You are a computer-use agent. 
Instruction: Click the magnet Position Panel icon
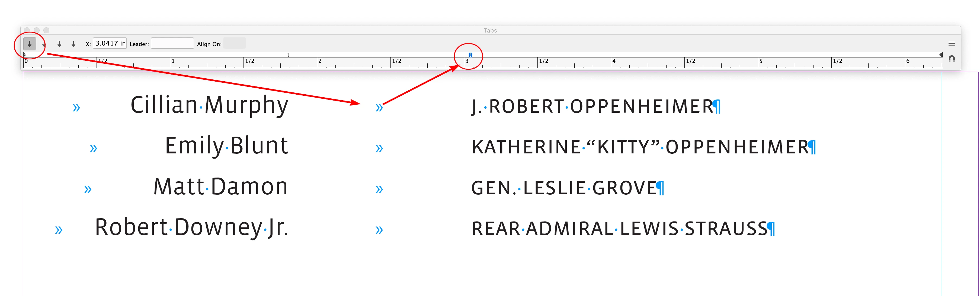[x=952, y=59]
